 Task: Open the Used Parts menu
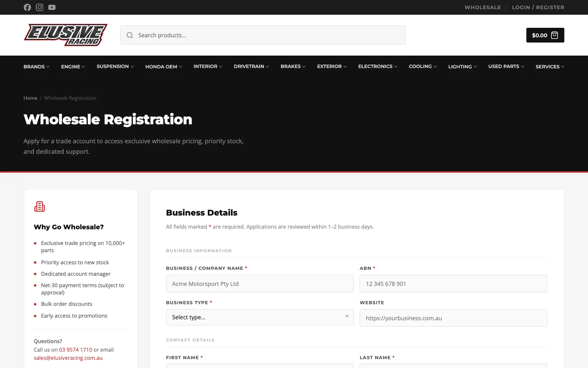506,66
